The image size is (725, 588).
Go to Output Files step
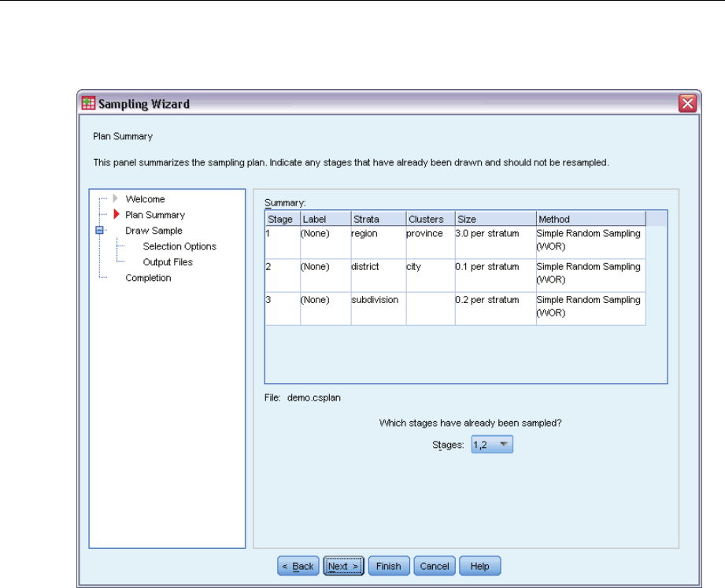pos(168,262)
